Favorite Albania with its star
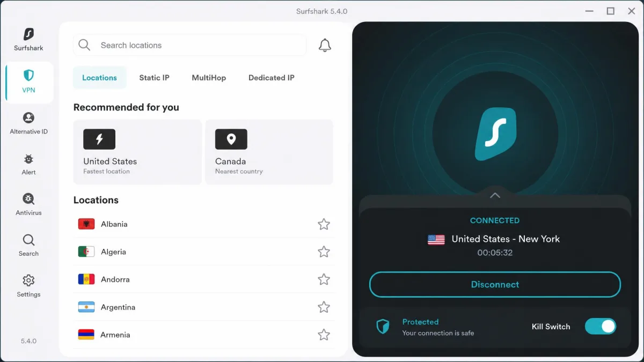This screenshot has width=644, height=362. coord(324,224)
